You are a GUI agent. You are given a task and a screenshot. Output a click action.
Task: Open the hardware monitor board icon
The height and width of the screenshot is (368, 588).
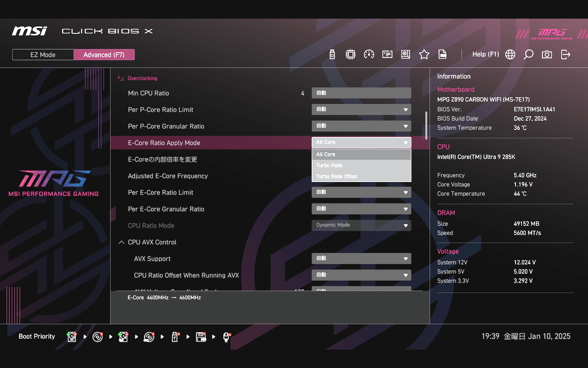coord(406,54)
